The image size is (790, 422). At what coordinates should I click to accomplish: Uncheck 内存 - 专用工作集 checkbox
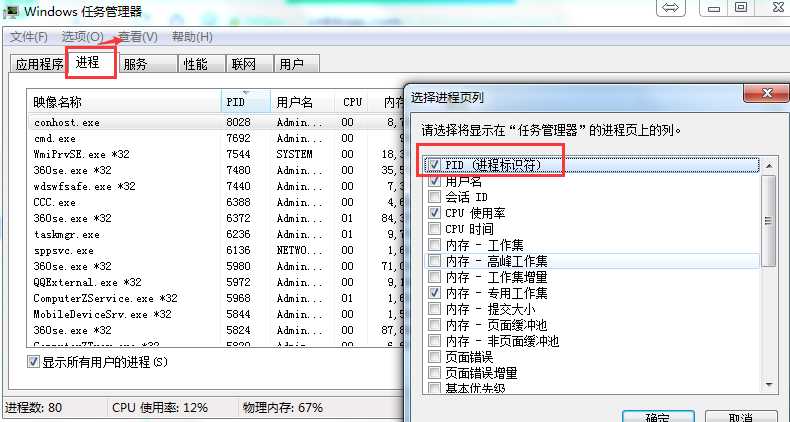(x=434, y=293)
